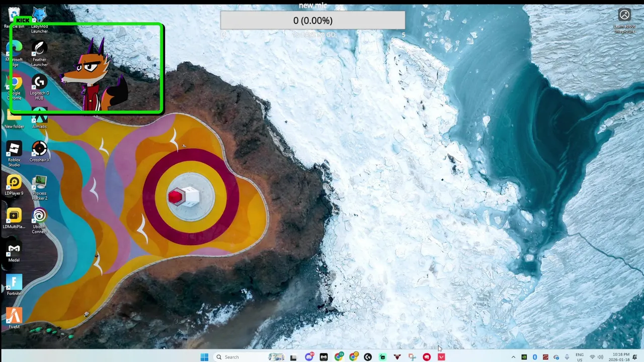The width and height of the screenshot is (644, 362).
Task: Open Logitech G HUB from the taskbar
Action: coord(368,357)
